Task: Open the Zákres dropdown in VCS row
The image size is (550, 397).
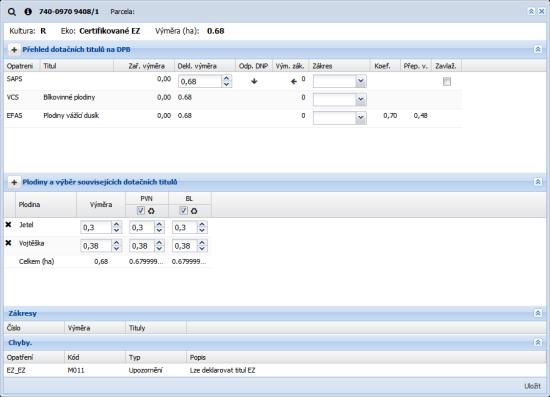Action: (x=361, y=100)
